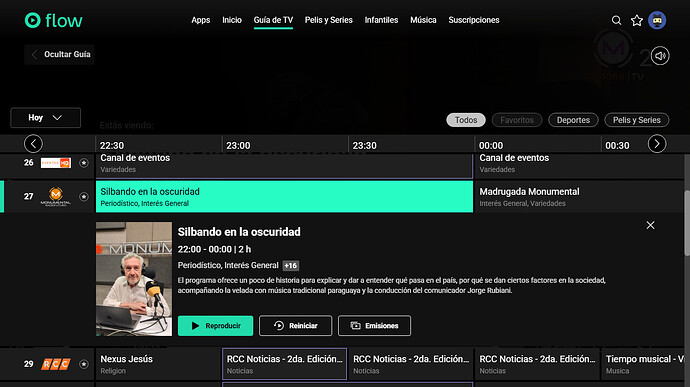Close the program details panel
Screen dimensions: 690x387
pyautogui.click(x=650, y=225)
